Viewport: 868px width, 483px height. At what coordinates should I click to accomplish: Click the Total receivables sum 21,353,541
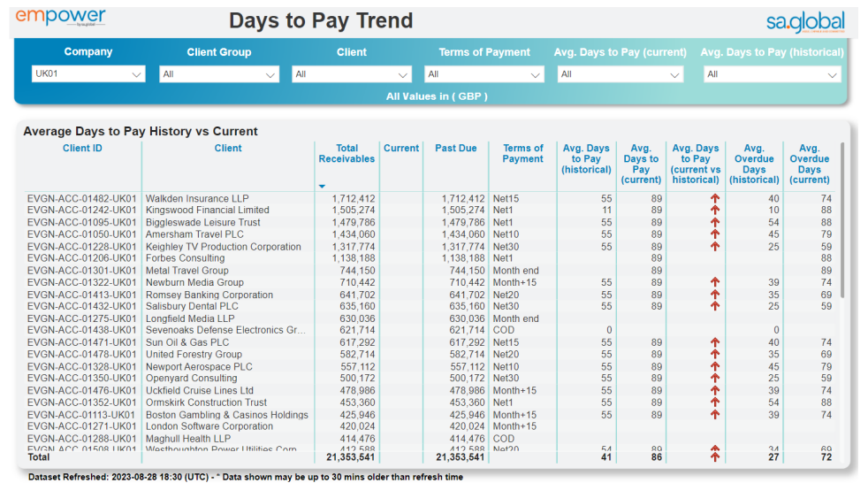click(x=350, y=457)
